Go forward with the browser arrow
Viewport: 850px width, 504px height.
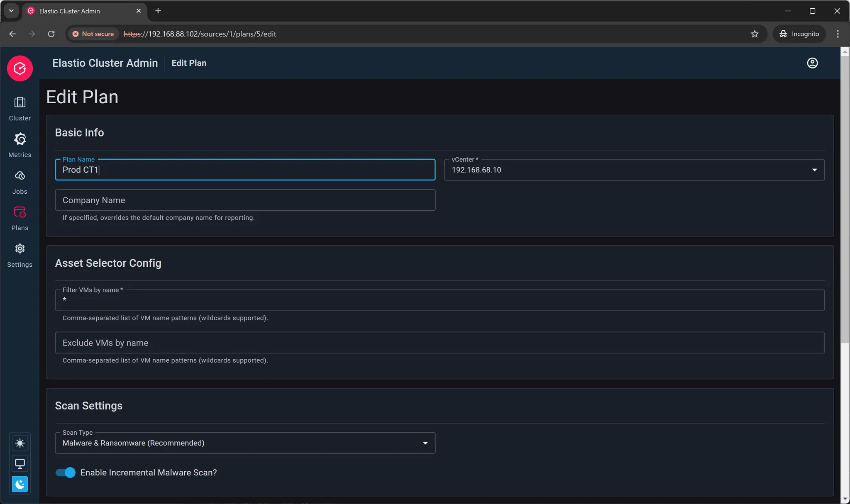(x=32, y=34)
